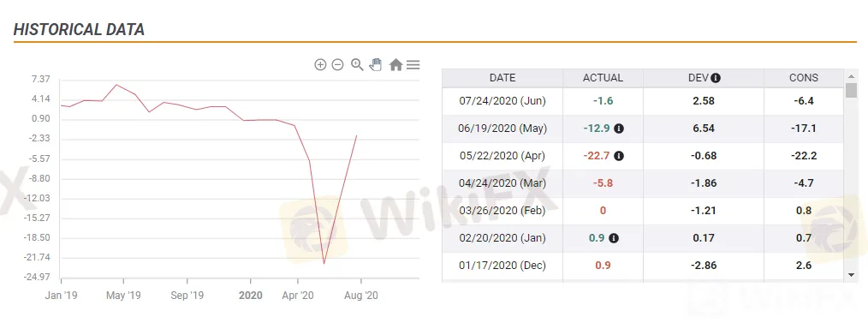Click info icon beside DEV header
Image resolution: width=868 pixels, height=335 pixels.
tap(716, 78)
